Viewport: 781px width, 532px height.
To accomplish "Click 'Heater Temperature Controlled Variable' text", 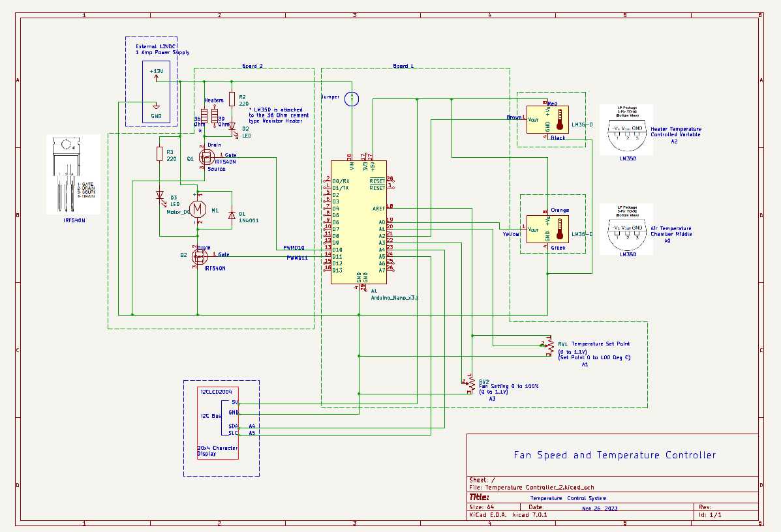I will point(675,132).
